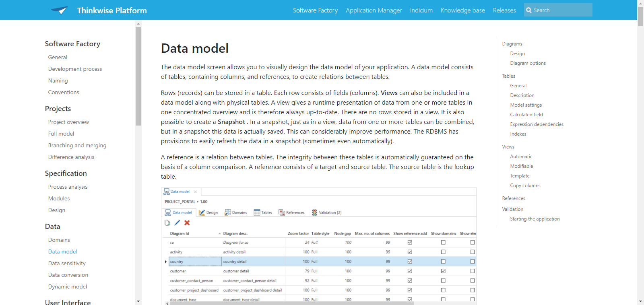
Task: Jump to Model settings section
Action: coord(526,105)
